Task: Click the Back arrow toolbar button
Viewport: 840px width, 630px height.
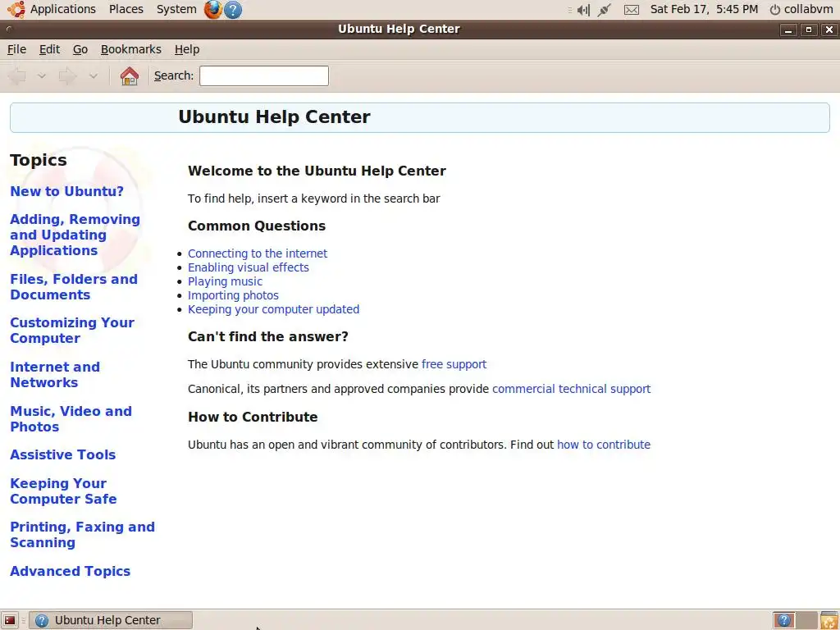Action: [x=18, y=76]
